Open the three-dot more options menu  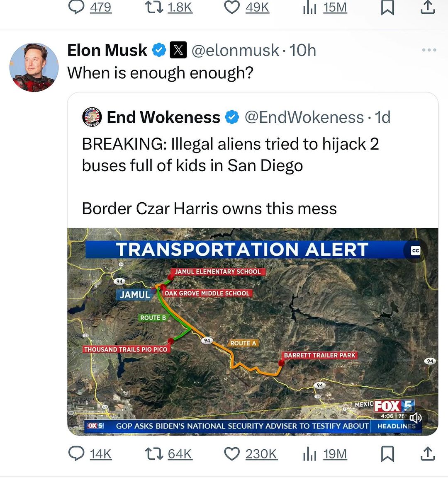[429, 50]
